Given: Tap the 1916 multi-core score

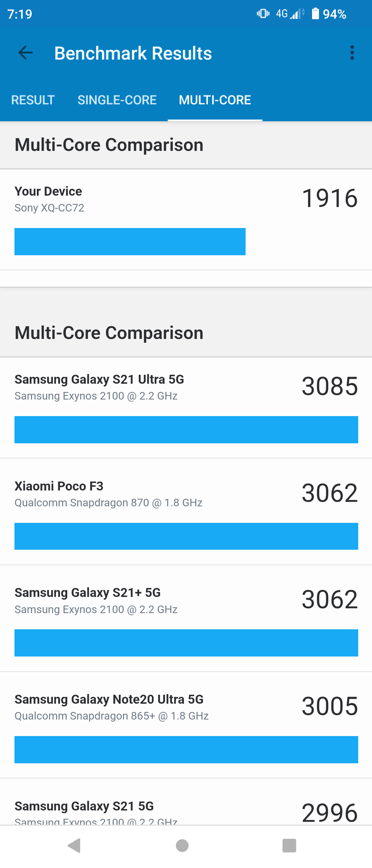Looking at the screenshot, I should [x=330, y=199].
